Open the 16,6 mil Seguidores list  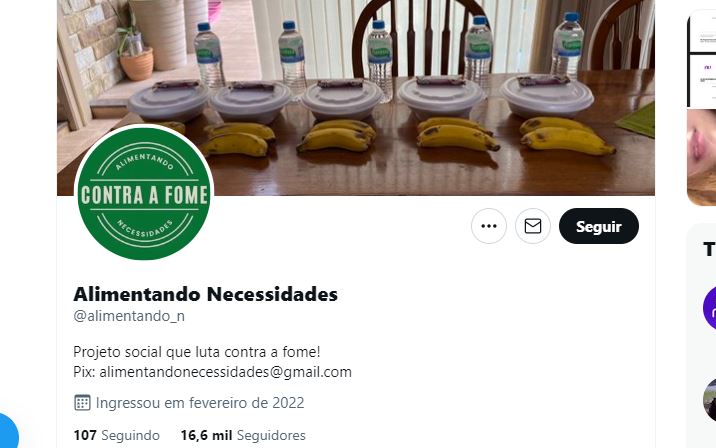243,435
